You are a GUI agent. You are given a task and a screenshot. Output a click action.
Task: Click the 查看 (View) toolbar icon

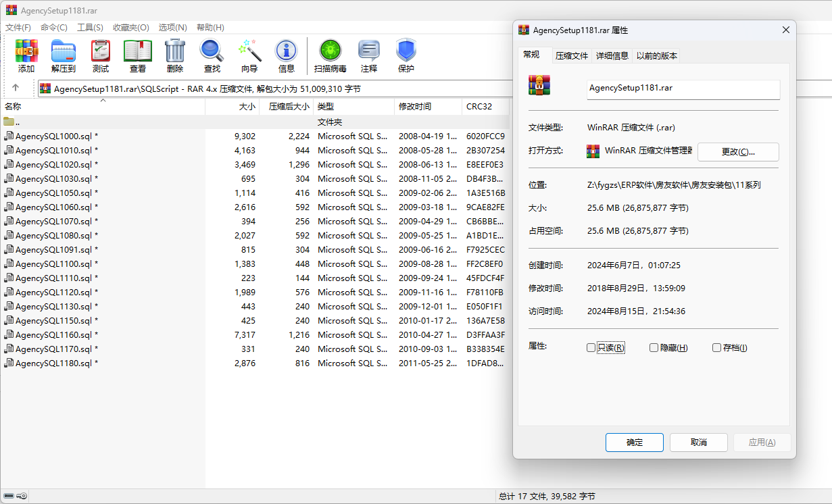point(138,51)
